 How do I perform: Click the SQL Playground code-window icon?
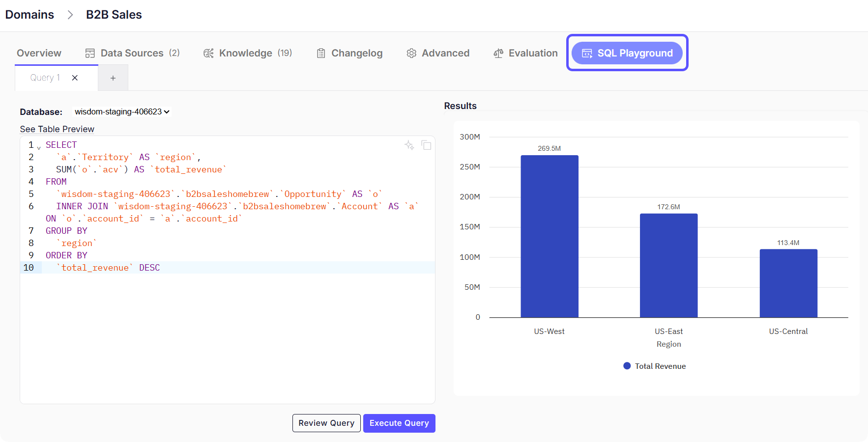tap(587, 53)
